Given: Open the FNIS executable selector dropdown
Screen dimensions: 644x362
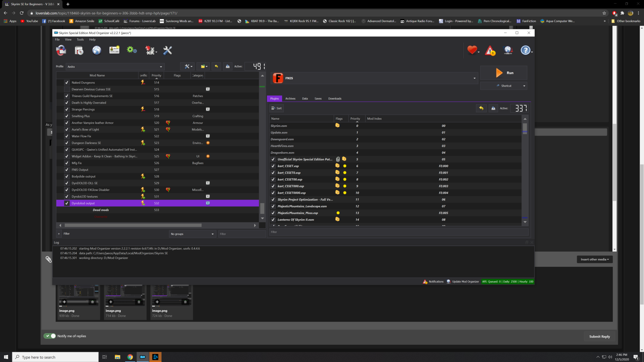Looking at the screenshot, I should point(374,78).
